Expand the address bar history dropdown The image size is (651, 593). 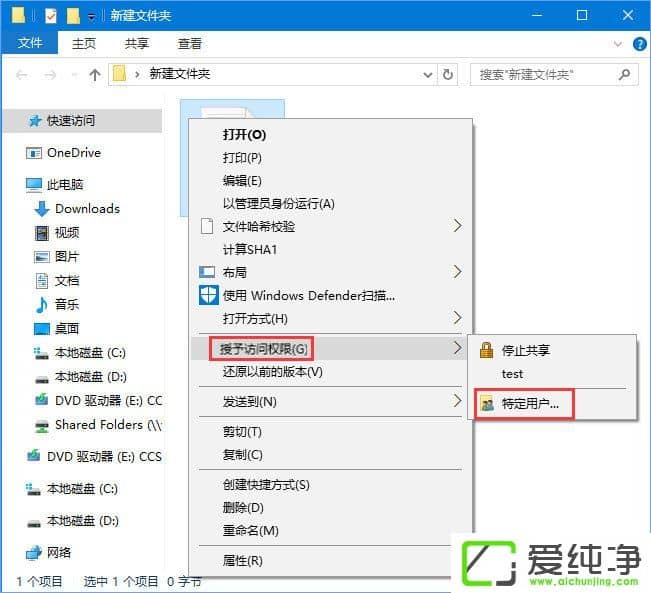[428, 75]
